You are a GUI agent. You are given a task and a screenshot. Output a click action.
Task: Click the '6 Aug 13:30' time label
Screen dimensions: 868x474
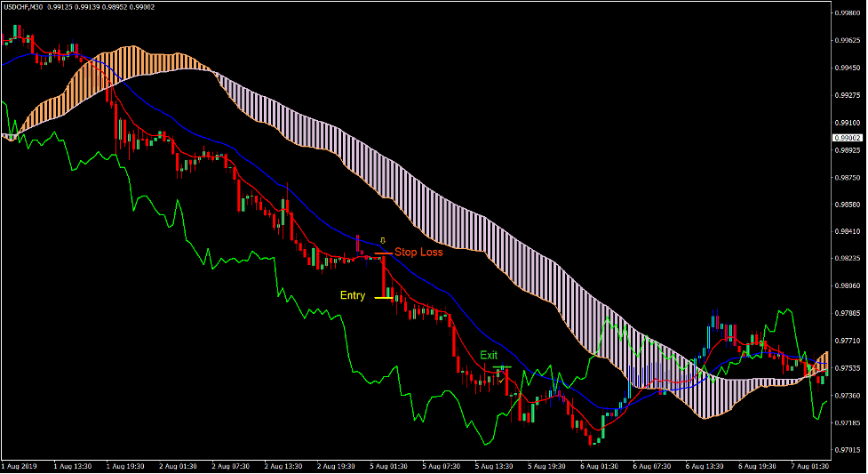coord(705,466)
